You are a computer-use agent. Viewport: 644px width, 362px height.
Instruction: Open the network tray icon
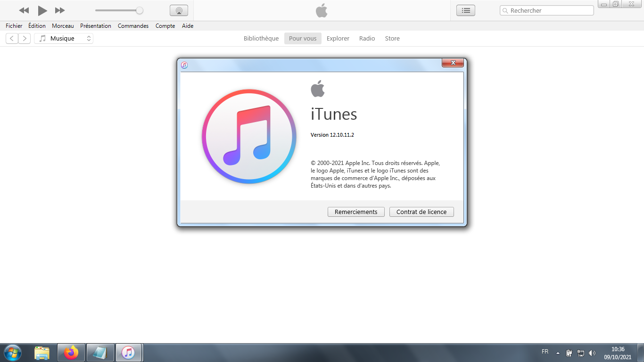[581, 353]
